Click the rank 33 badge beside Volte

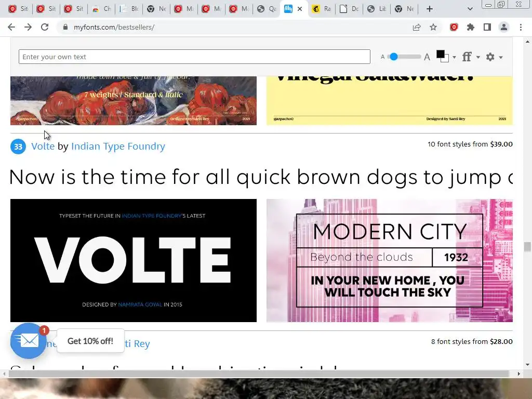[18, 147]
